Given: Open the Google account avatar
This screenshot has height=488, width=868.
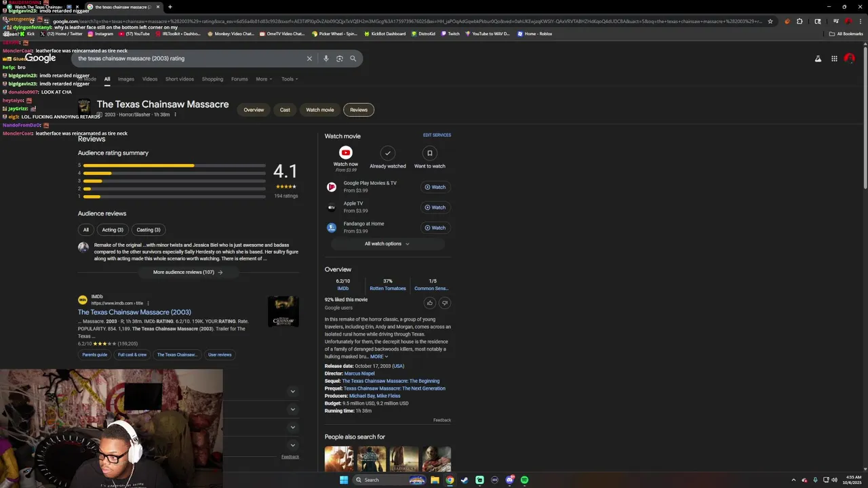Looking at the screenshot, I should pos(850,59).
